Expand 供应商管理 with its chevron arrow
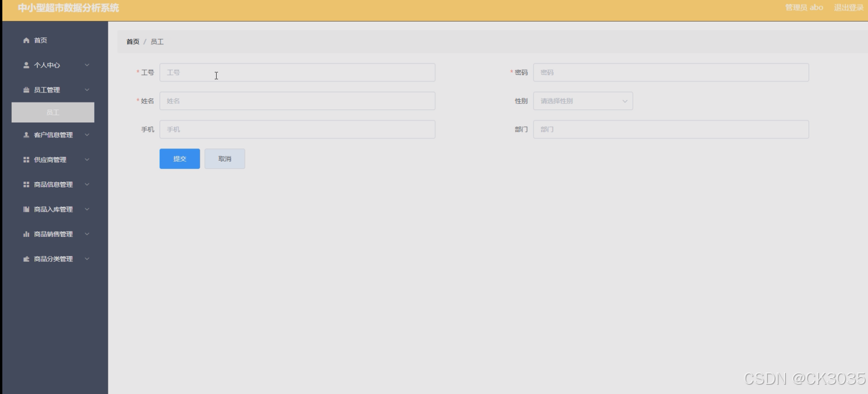The height and width of the screenshot is (394, 868). (87, 160)
